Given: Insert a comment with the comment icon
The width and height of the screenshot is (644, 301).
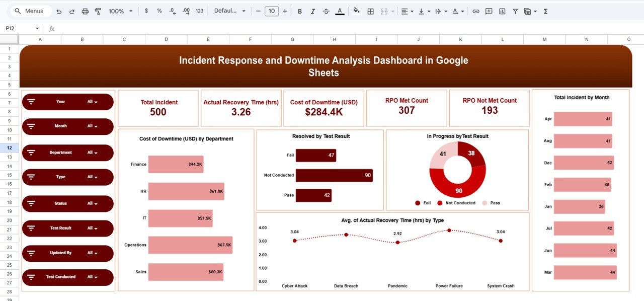Looking at the screenshot, I should 489,11.
